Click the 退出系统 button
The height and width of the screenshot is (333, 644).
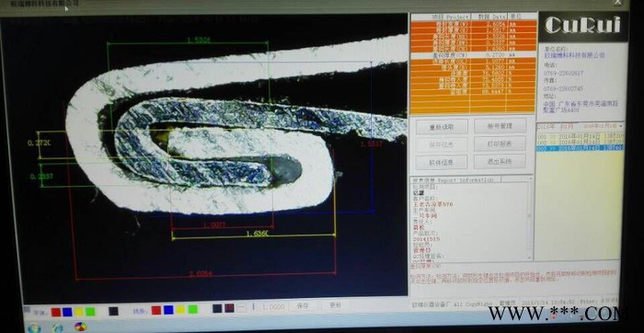point(500,161)
